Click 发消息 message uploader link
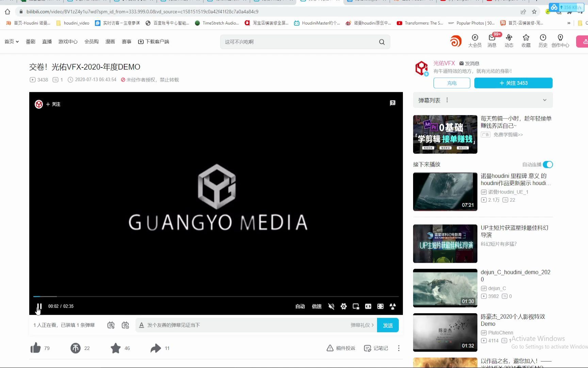The width and height of the screenshot is (588, 368). click(469, 63)
